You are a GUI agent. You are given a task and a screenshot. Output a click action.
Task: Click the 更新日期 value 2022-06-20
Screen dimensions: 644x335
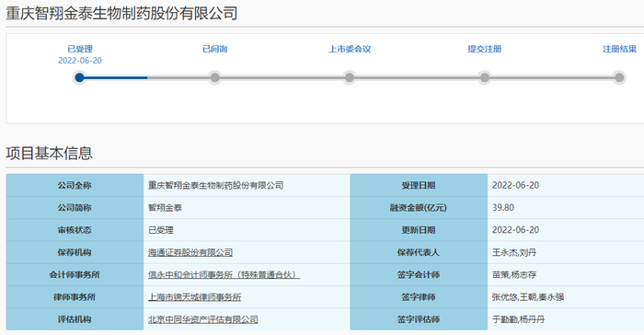515,230
